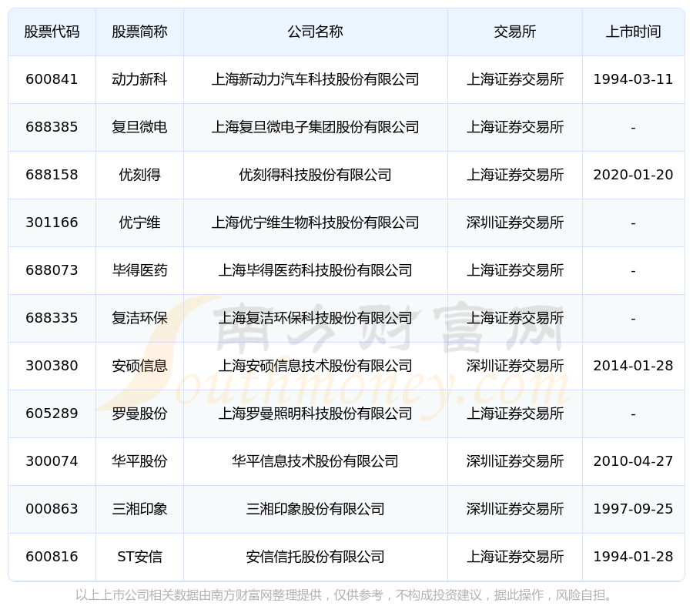Click 上海证券交易所 in the 复洁环保 row
The image size is (693, 616).
(x=515, y=318)
